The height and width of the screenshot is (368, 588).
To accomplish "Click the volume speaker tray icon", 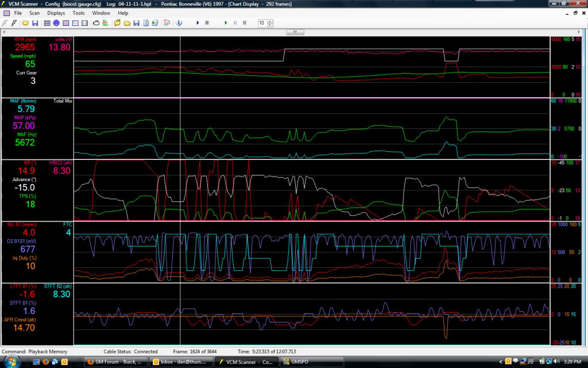I will coord(556,361).
